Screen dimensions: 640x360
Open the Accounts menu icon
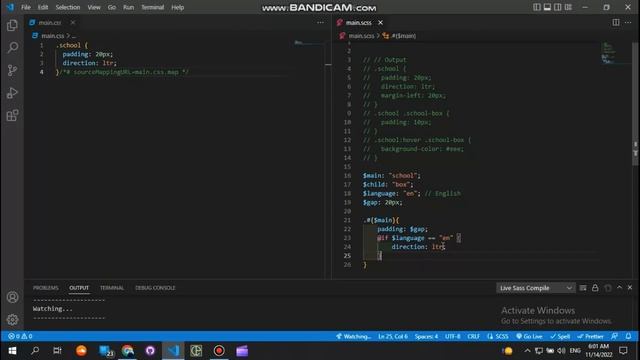point(12,297)
